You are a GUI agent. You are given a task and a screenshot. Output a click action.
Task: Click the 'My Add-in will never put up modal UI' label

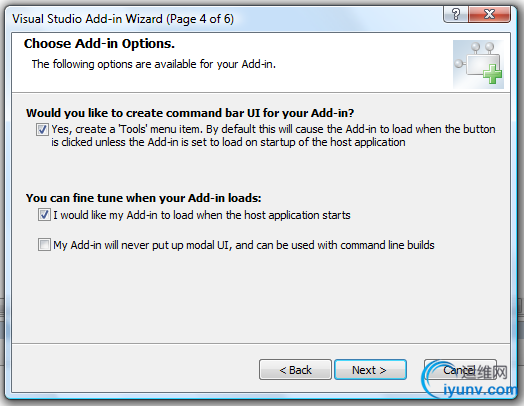tap(244, 245)
